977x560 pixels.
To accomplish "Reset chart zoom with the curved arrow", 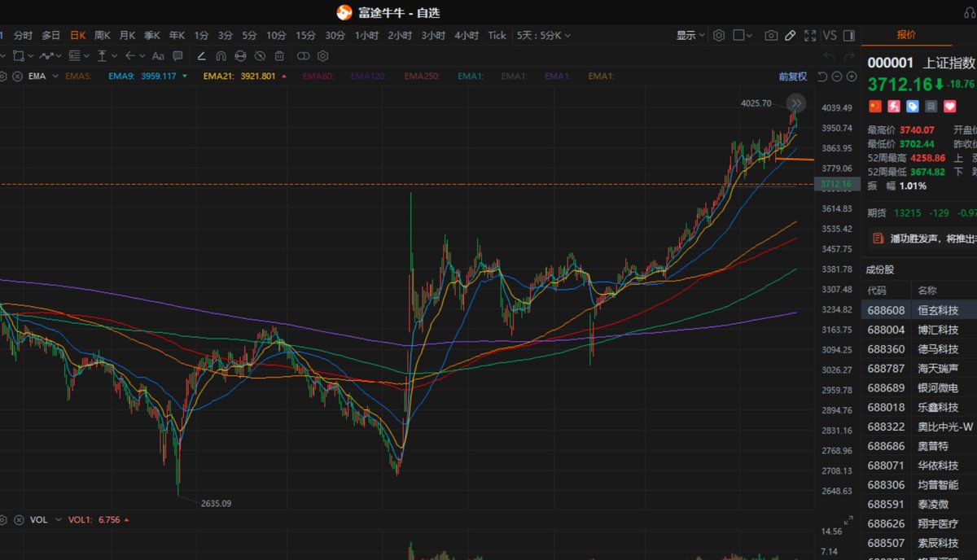I will tap(822, 77).
